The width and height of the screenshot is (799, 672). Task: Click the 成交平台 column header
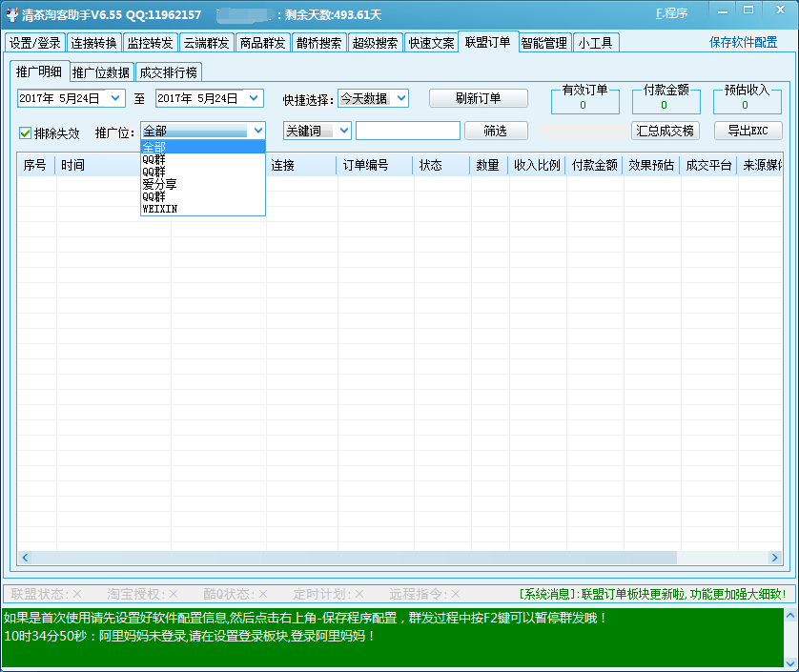point(708,165)
